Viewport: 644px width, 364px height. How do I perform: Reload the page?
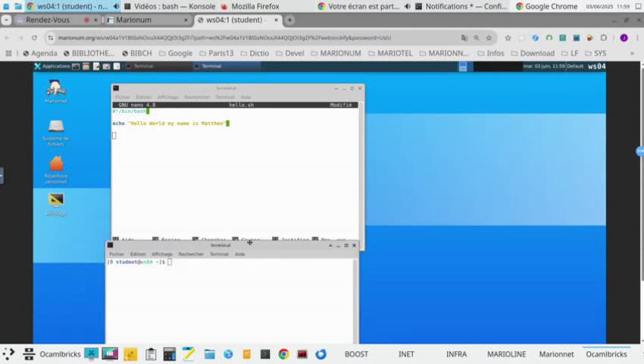[x=35, y=38]
